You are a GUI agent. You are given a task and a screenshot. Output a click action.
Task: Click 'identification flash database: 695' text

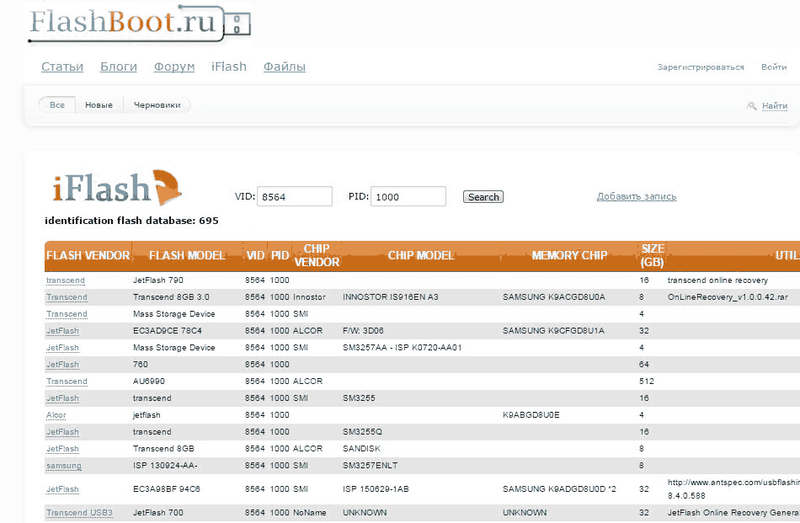132,221
